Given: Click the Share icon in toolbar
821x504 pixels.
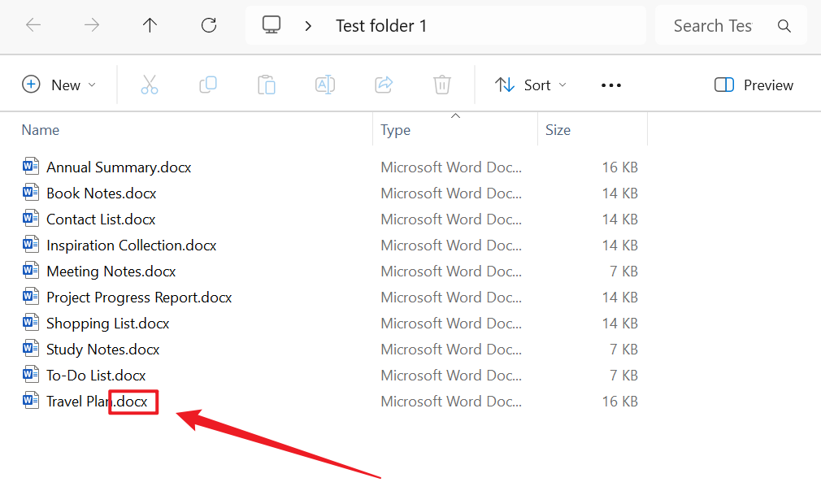Looking at the screenshot, I should tap(384, 85).
